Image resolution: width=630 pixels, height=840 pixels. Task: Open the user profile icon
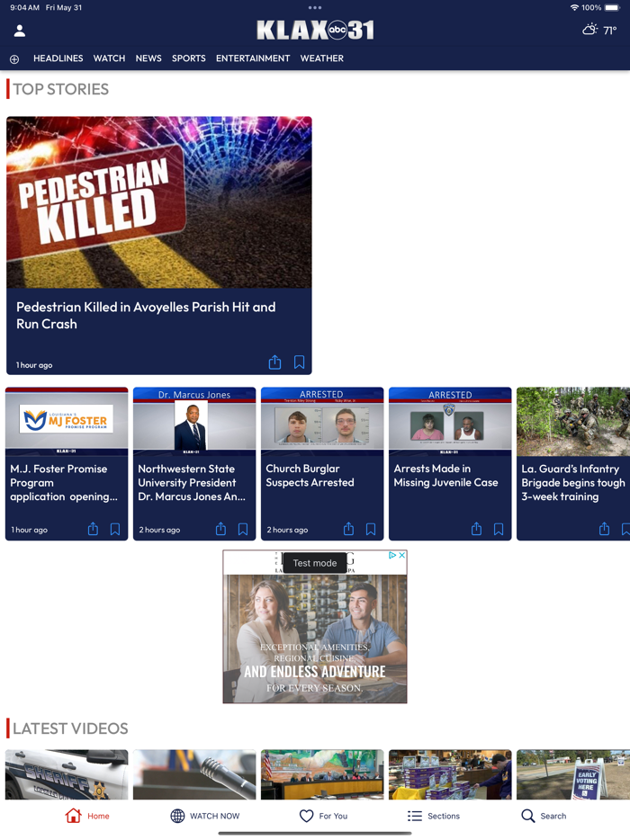(x=20, y=31)
